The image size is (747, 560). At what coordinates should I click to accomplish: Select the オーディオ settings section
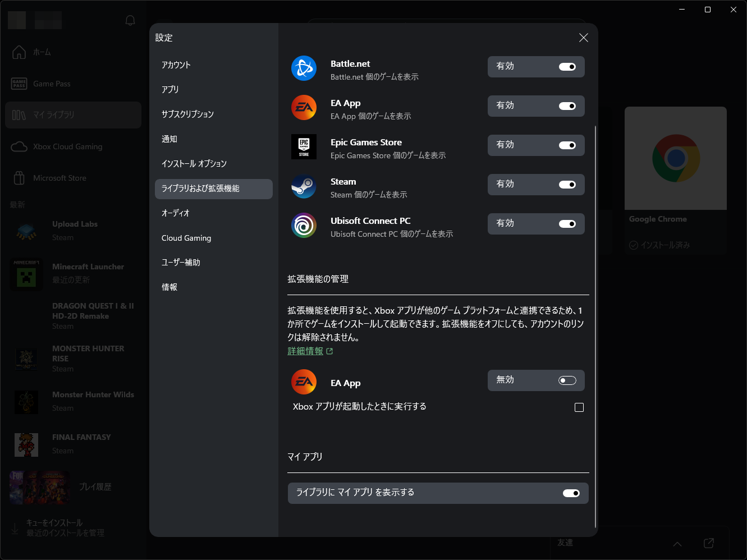[x=176, y=213]
